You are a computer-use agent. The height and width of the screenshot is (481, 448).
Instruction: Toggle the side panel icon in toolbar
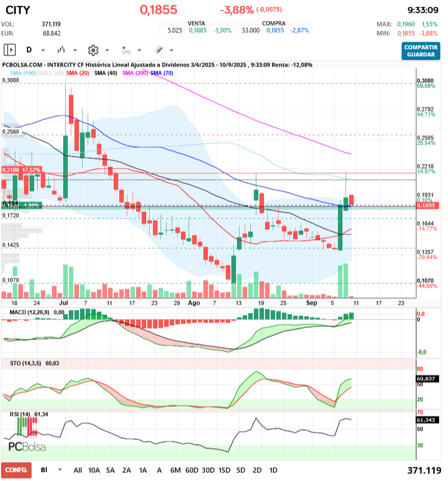tap(10, 49)
